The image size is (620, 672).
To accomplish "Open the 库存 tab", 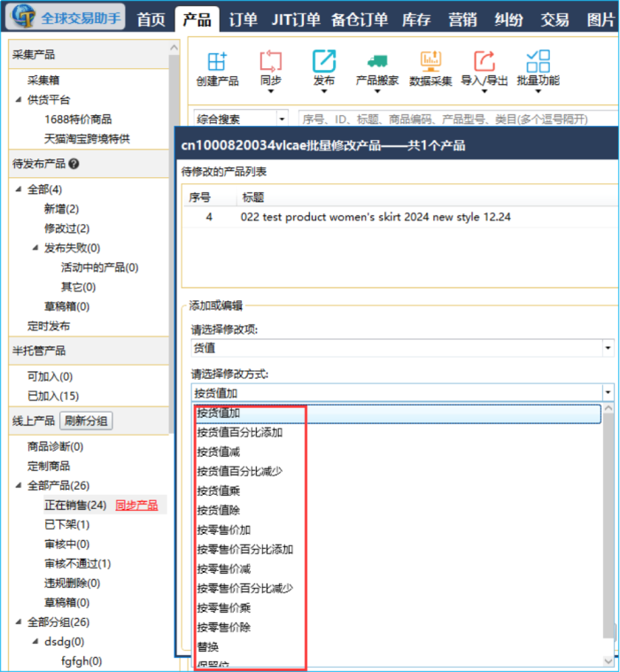I will coord(416,19).
